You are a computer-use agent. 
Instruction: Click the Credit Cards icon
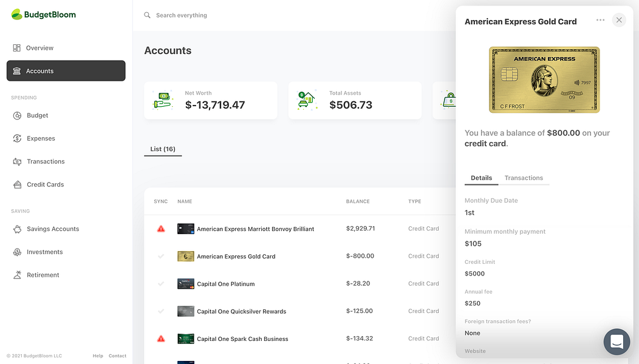tap(17, 184)
